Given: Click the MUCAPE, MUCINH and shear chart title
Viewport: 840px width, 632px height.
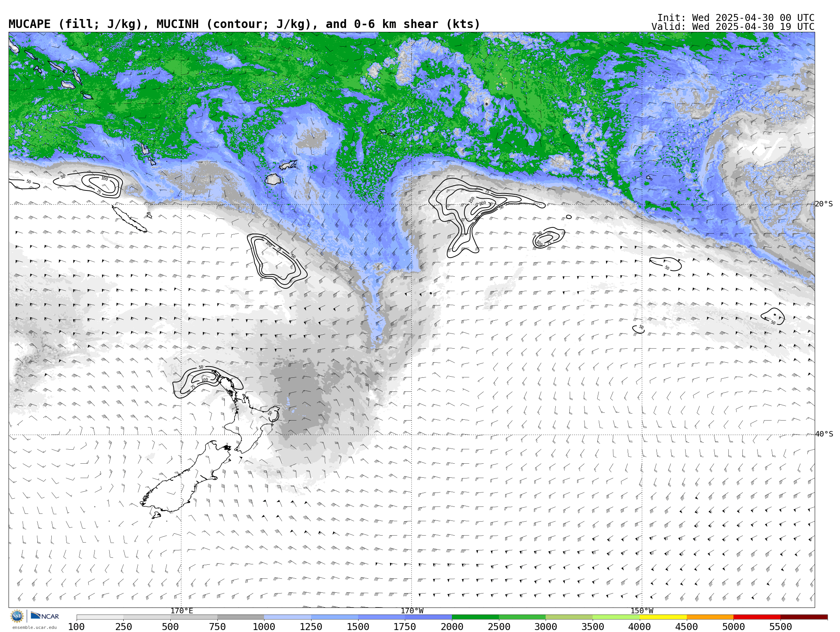Looking at the screenshot, I should 244,24.
